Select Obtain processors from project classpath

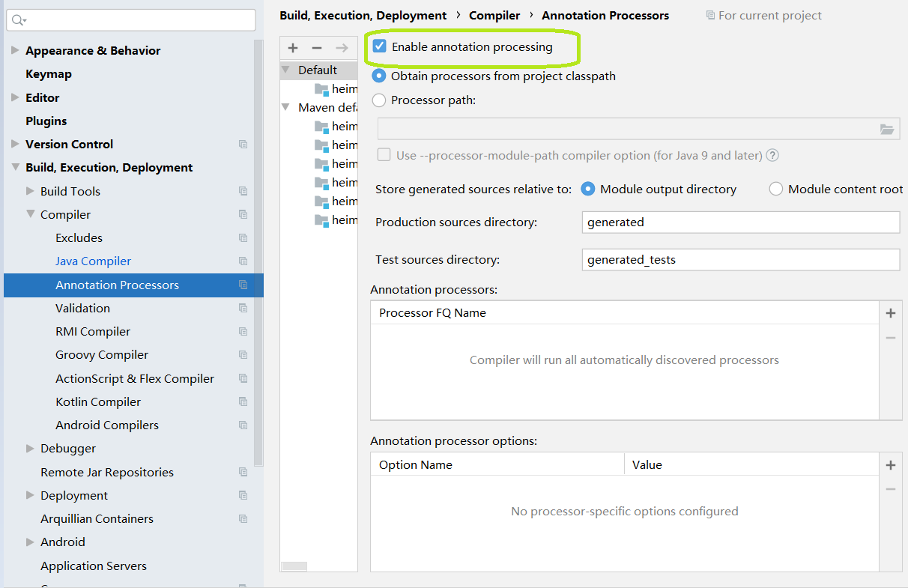(x=379, y=76)
